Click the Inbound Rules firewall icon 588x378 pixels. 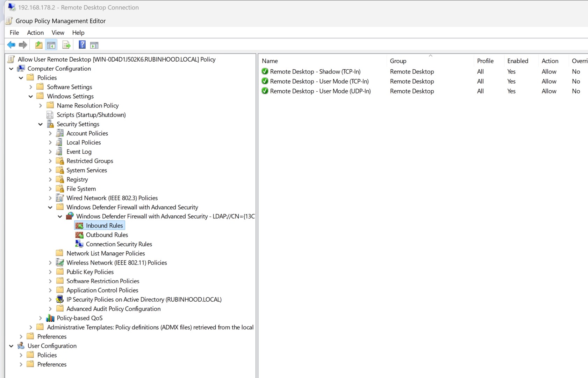(79, 226)
